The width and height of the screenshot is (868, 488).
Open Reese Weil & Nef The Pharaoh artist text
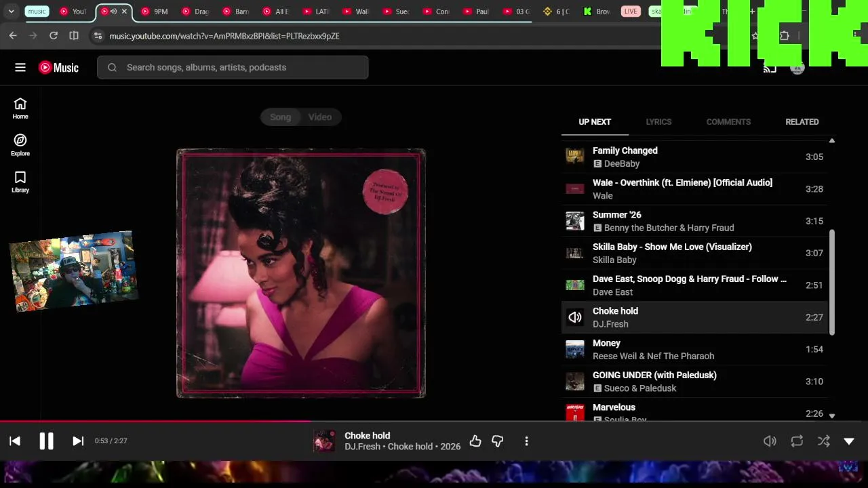tap(653, 356)
